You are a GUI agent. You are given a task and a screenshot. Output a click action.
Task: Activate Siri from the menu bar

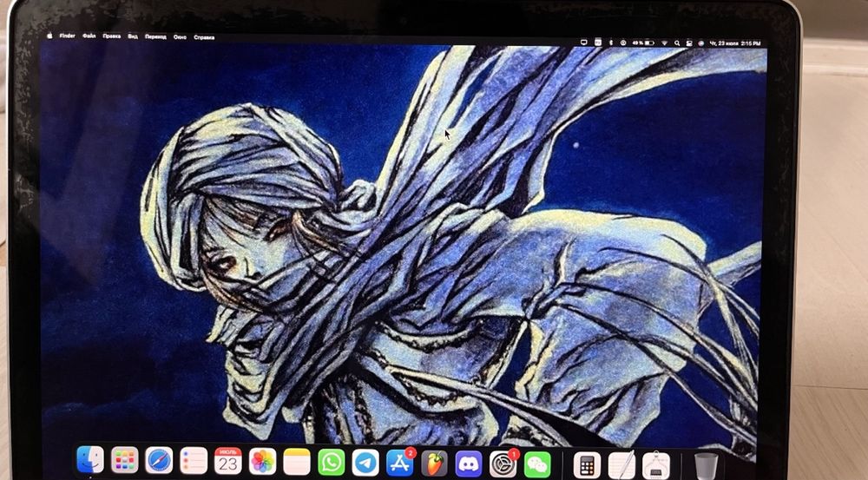point(700,43)
